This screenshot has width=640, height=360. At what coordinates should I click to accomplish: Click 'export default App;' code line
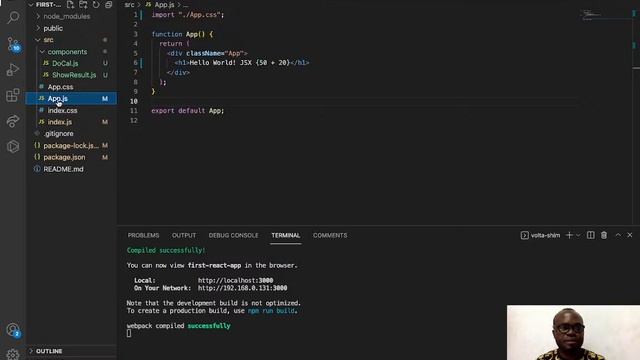[188, 111]
